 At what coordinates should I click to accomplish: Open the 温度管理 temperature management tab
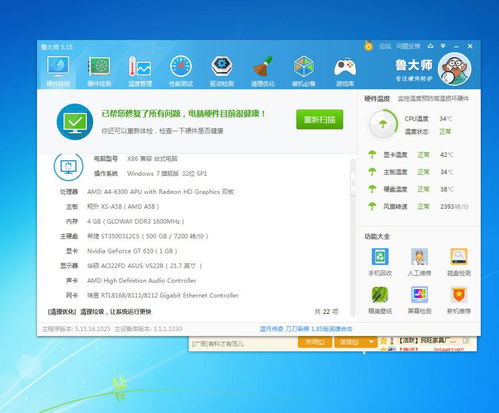pos(140,71)
